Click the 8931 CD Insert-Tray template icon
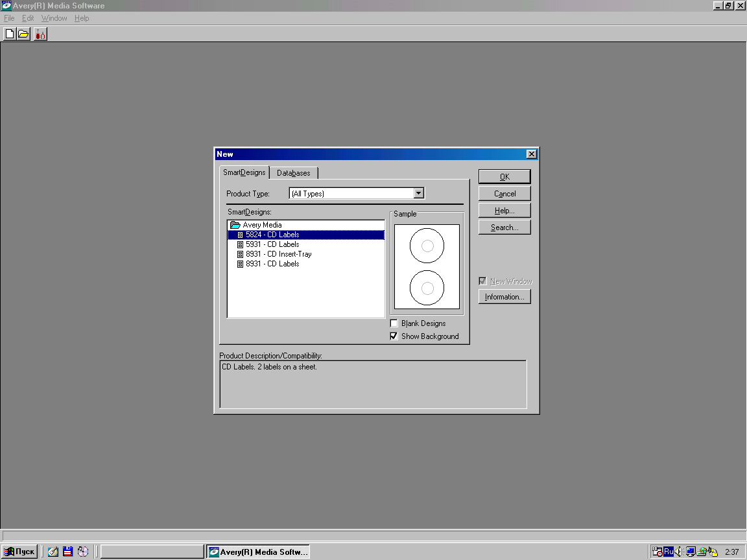 click(240, 254)
